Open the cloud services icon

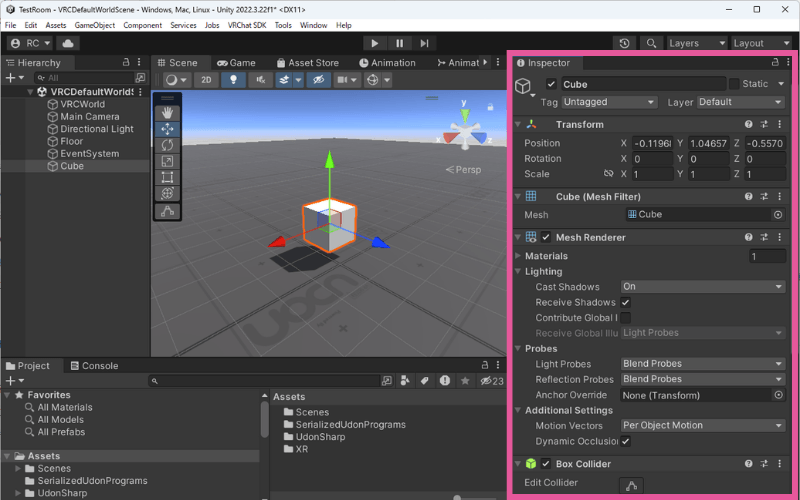coord(68,43)
